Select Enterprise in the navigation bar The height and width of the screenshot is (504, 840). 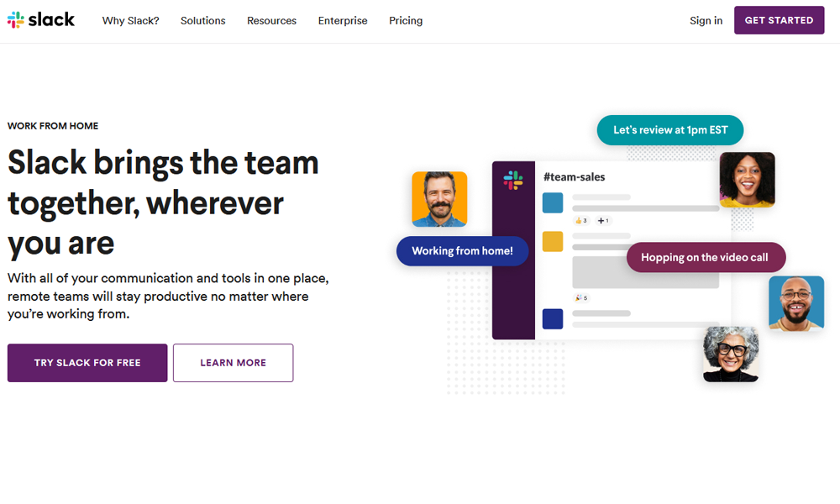[x=343, y=20]
